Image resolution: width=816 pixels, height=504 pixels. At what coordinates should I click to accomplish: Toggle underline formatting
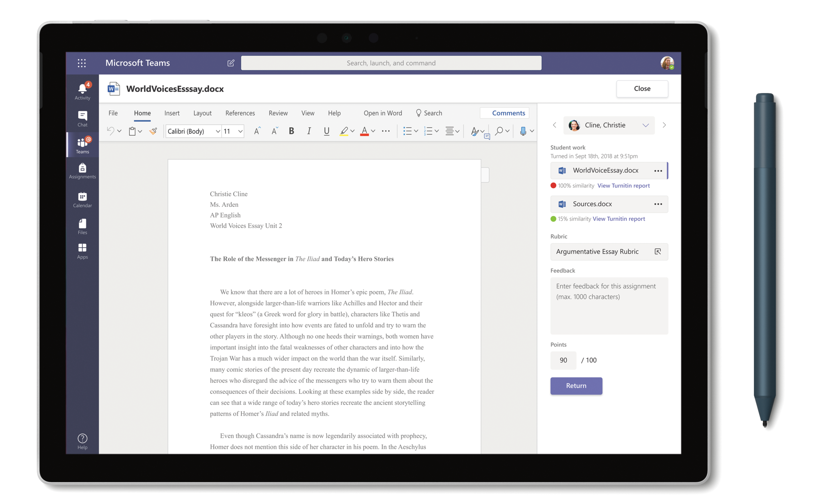pos(326,131)
